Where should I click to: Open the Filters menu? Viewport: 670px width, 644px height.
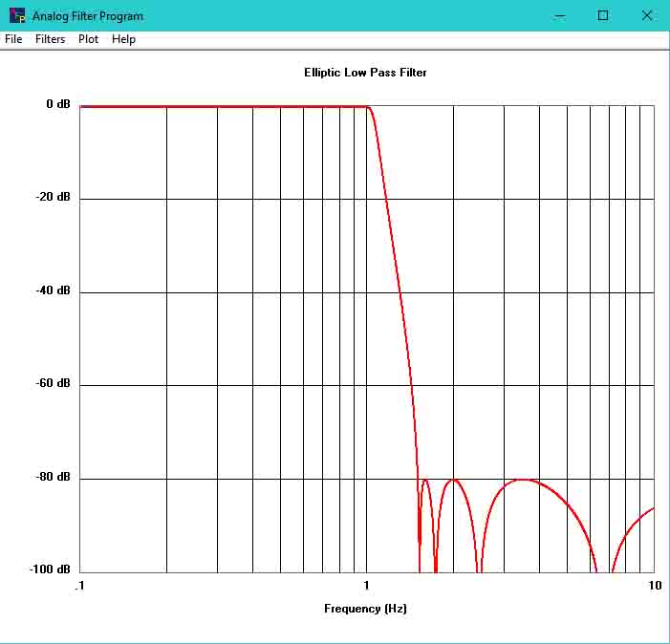pos(50,39)
